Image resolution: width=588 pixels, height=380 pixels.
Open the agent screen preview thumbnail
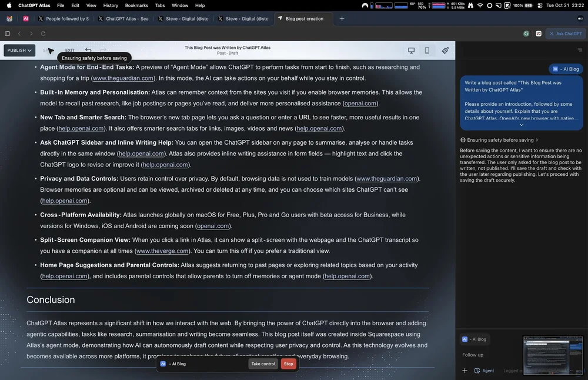click(553, 356)
